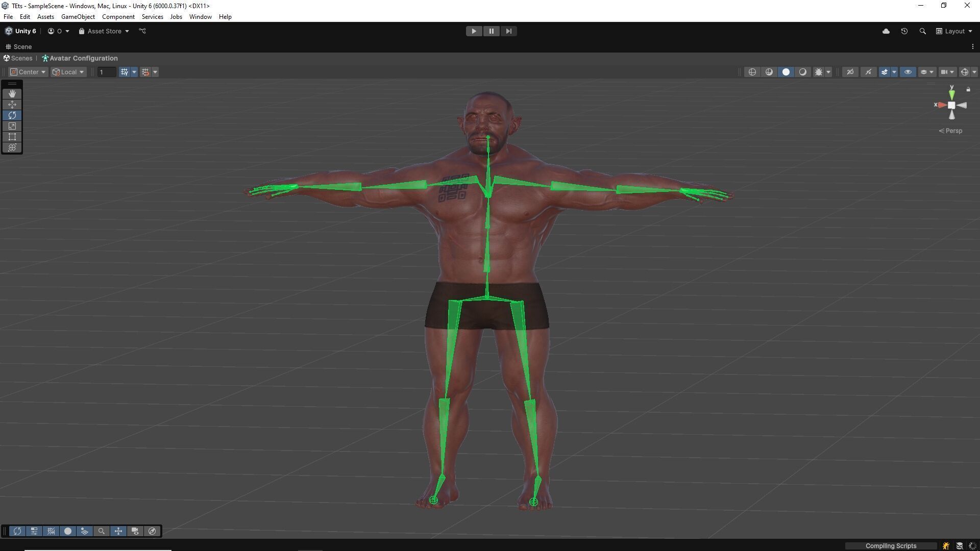Open the GameObject menu
This screenshot has width=980, height=551.
point(78,17)
